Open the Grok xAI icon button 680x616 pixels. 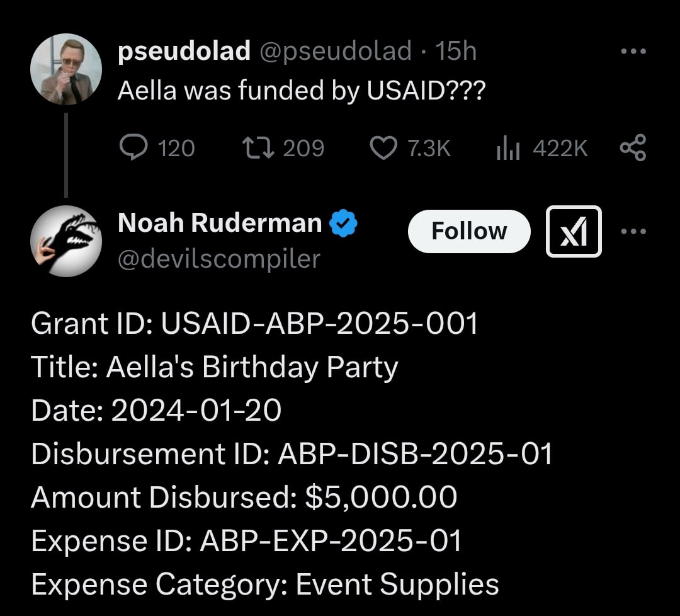click(574, 231)
